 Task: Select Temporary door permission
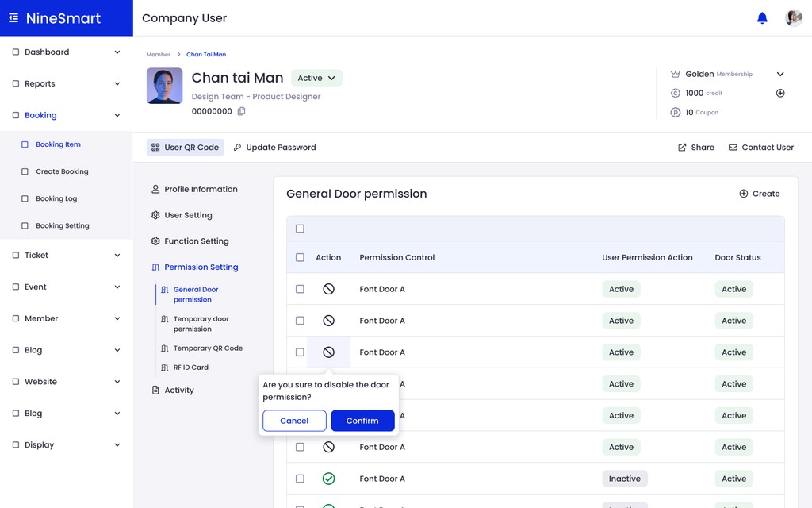click(195, 324)
